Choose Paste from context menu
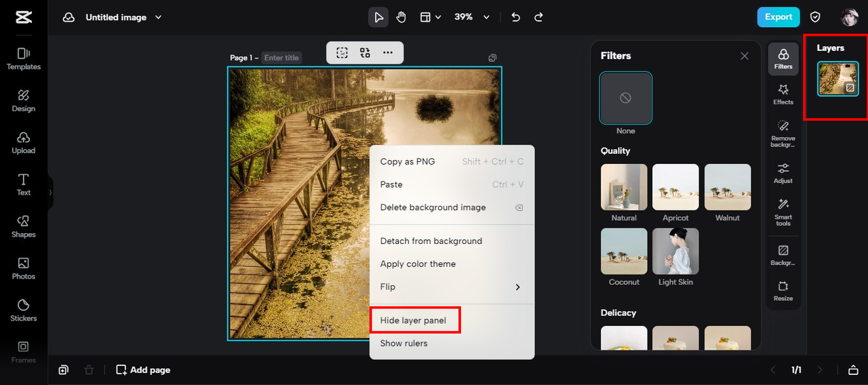 point(452,184)
